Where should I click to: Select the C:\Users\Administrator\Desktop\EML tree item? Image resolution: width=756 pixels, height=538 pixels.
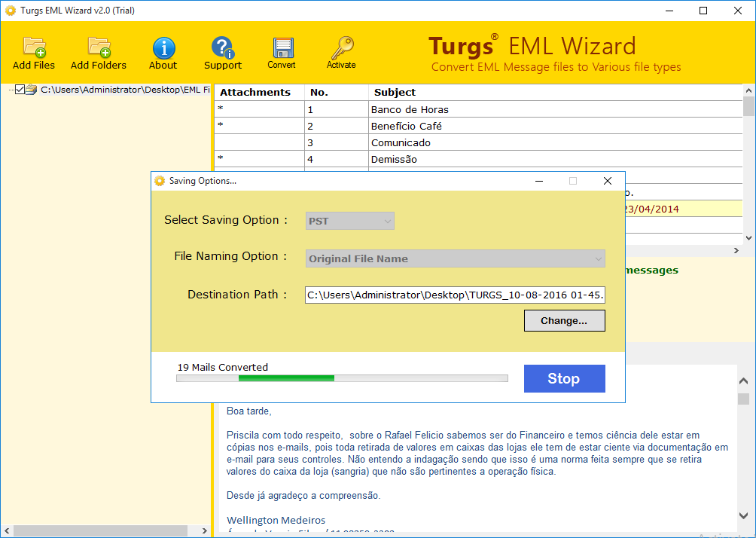(x=125, y=90)
